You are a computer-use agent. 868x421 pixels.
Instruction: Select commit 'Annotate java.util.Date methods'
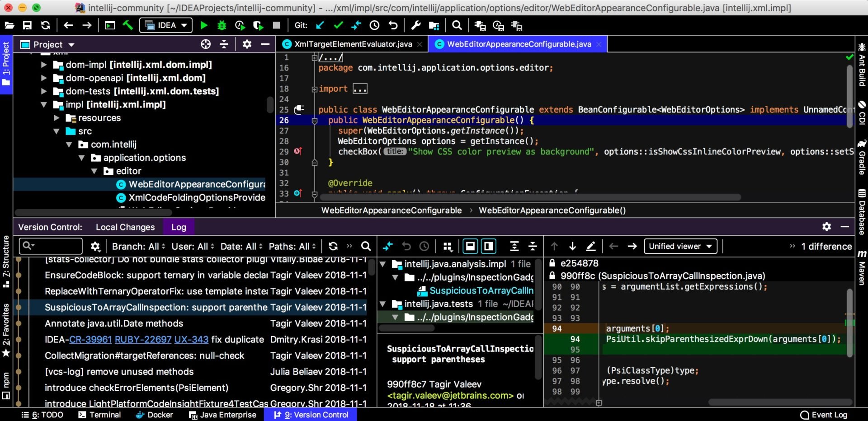114,323
